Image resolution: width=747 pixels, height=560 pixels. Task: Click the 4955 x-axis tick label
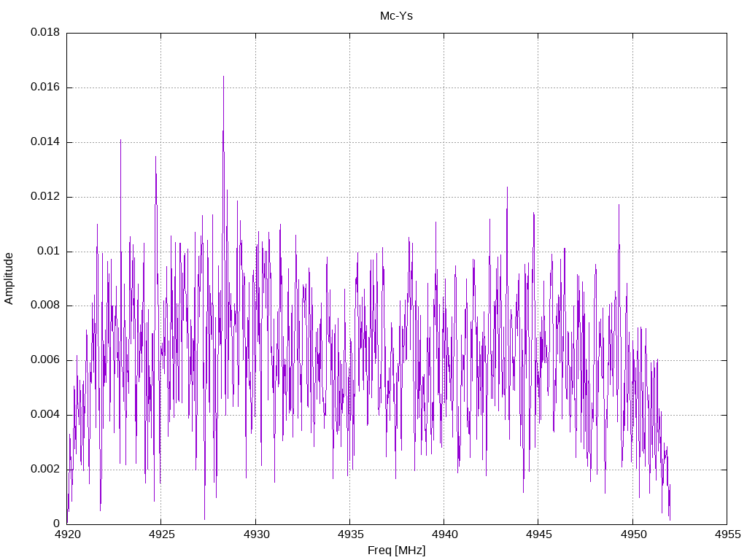[x=727, y=534]
